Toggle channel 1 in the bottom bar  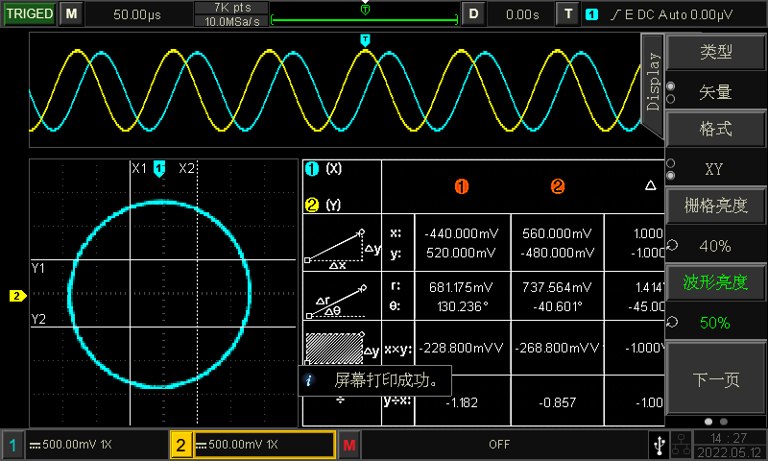[14, 443]
